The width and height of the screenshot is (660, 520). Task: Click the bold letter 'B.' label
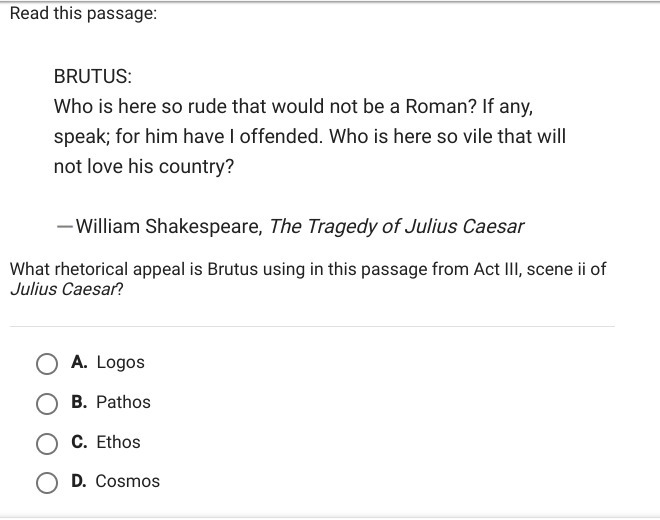(79, 402)
